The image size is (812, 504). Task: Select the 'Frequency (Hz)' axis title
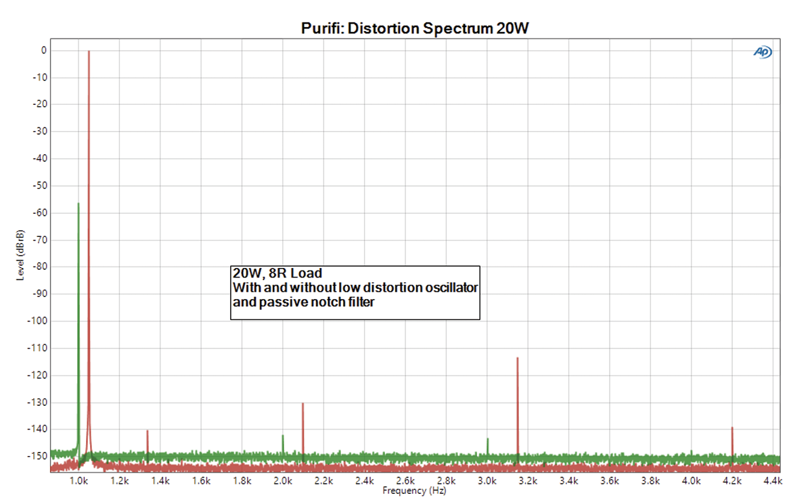pyautogui.click(x=414, y=490)
